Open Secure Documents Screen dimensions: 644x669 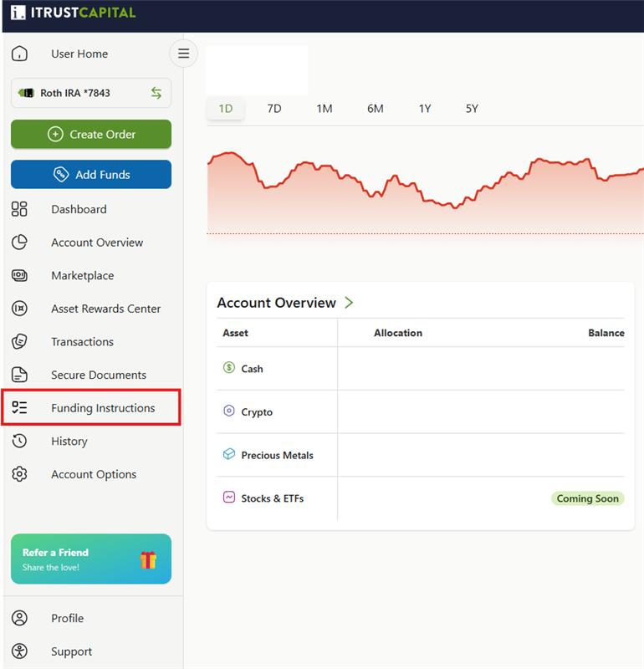[99, 375]
